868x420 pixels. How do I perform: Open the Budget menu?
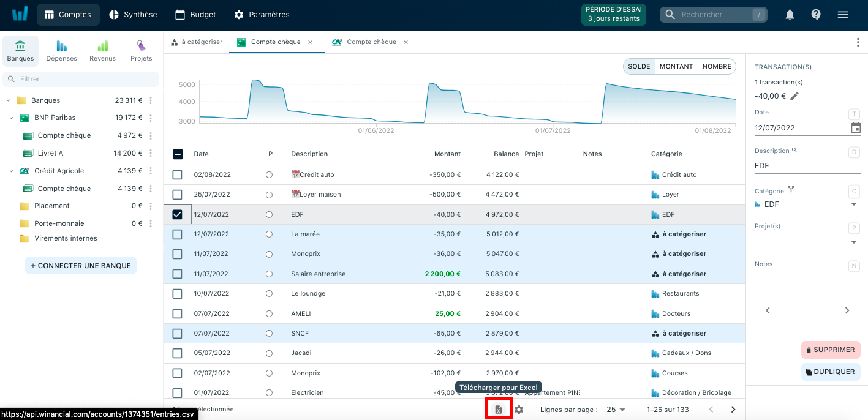pos(196,15)
